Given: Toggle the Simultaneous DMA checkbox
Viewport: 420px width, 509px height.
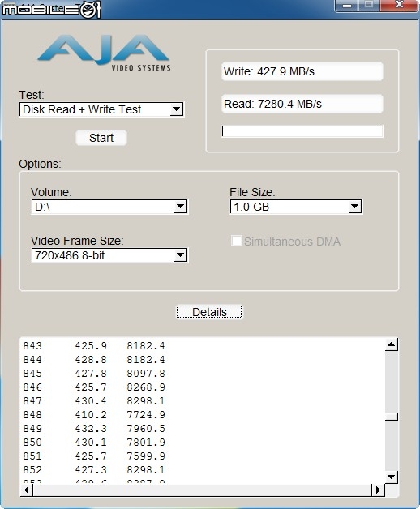Looking at the screenshot, I should (x=237, y=242).
